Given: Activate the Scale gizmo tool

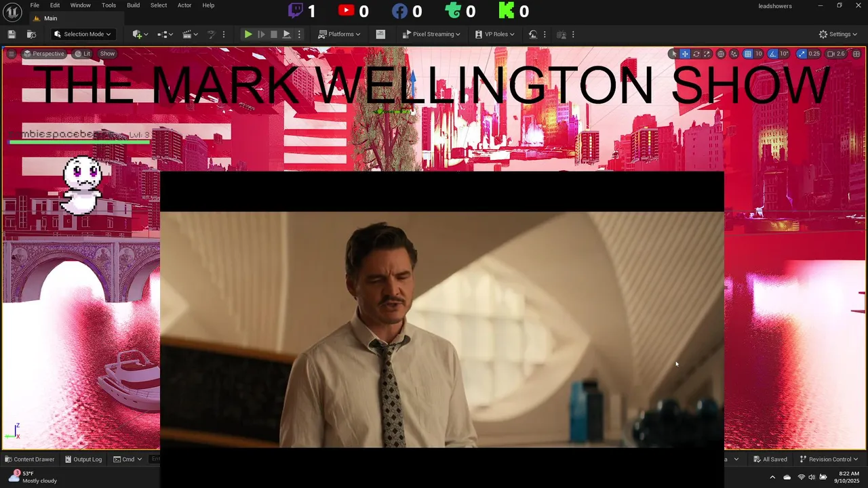Looking at the screenshot, I should (707, 54).
